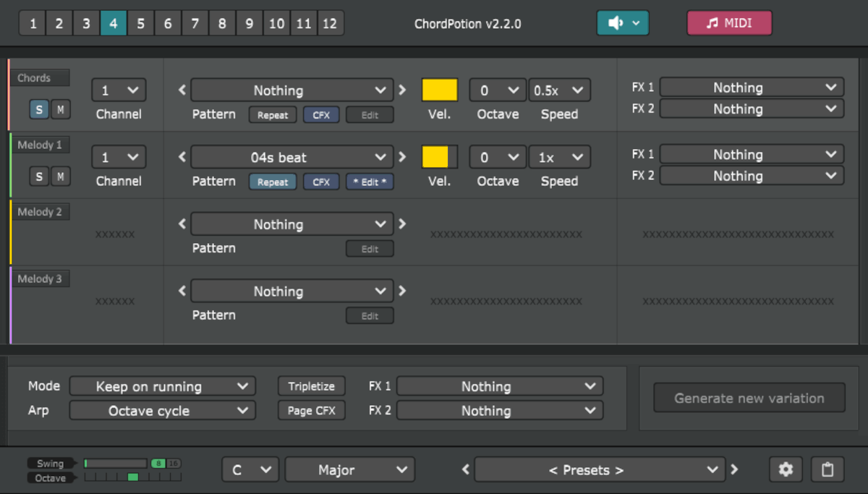Screen dimensions: 868x494
Task: Switch to page 5
Action: tap(140, 23)
